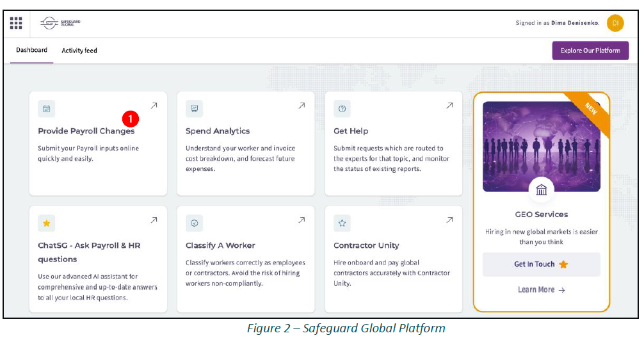Viewport: 644px width, 340px height.
Task: Click the Classify A Worker check icon
Action: [x=194, y=223]
